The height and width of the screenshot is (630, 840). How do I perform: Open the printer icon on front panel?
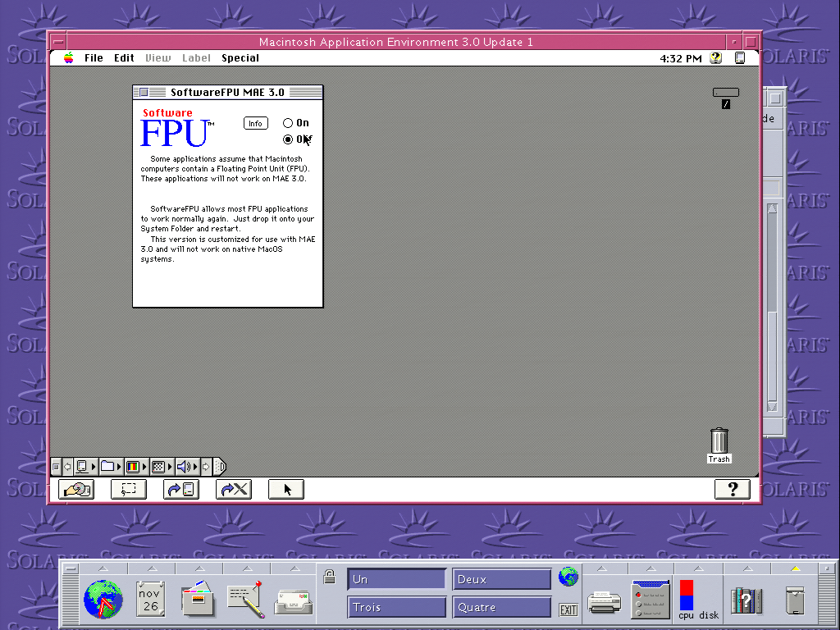605,601
